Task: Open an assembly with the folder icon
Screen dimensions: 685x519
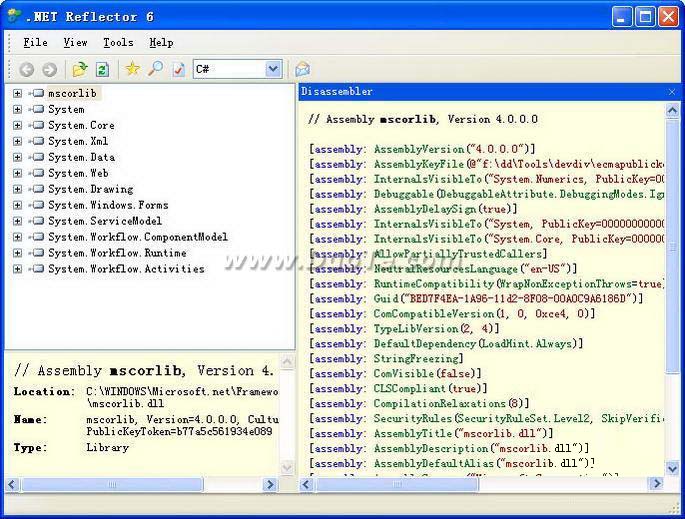Action: [x=80, y=69]
